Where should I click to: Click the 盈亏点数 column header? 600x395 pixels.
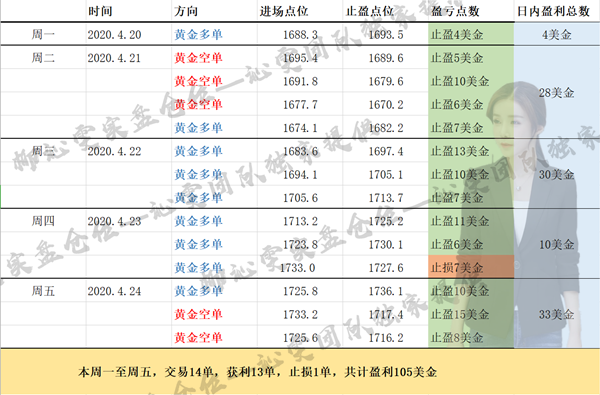455,11
